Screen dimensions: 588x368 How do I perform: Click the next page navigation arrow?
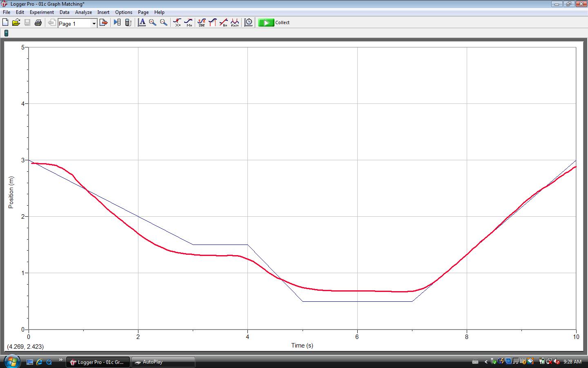pyautogui.click(x=103, y=22)
